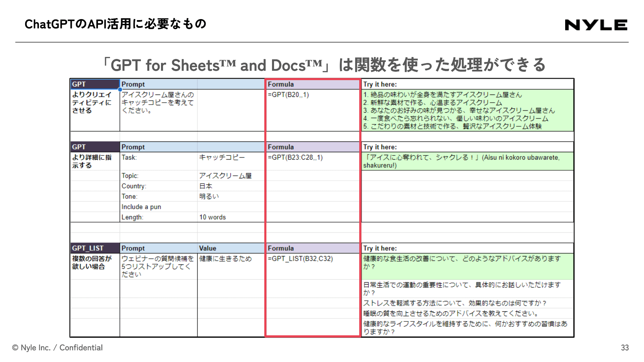Click the slide title 'ChatGPTのAPI活用に必要なもの'
Screen dimensions: 644x362
115,24
